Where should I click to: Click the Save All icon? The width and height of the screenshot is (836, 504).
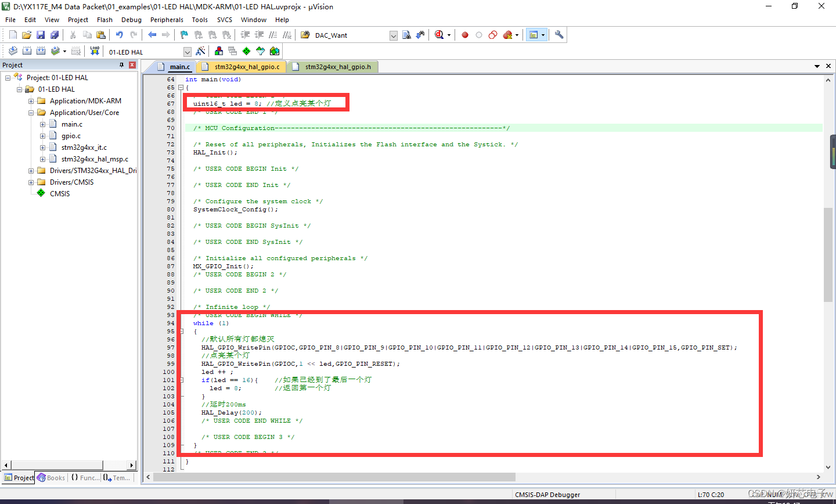54,35
